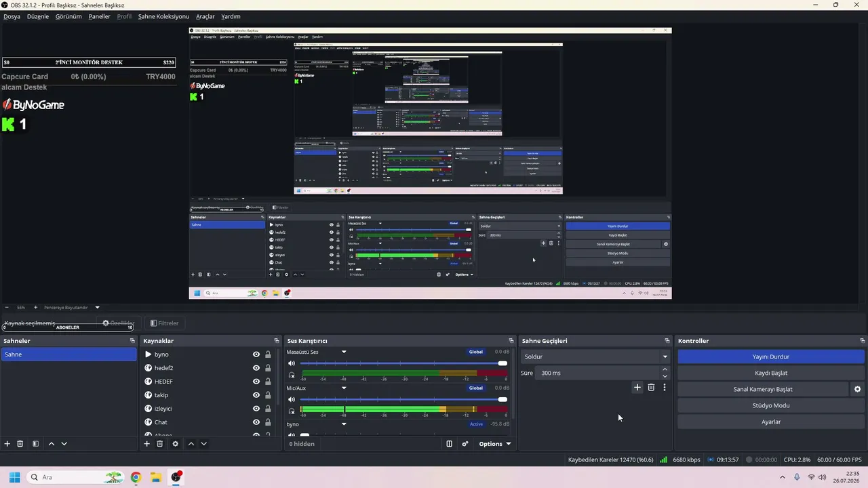Image resolution: width=868 pixels, height=488 pixels.
Task: Zoom out the preview with minus icon
Action: point(7,308)
